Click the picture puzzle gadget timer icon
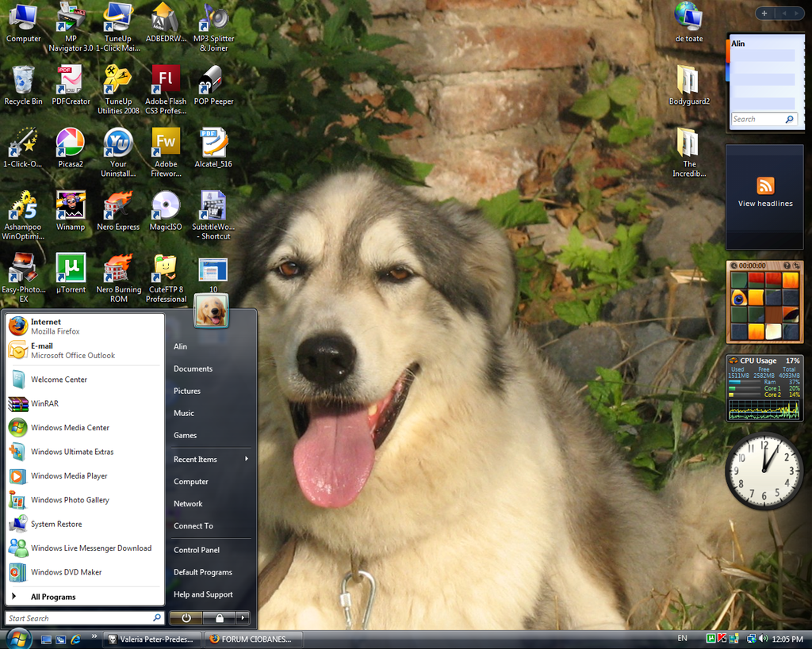The height and width of the screenshot is (649, 812). tap(733, 265)
